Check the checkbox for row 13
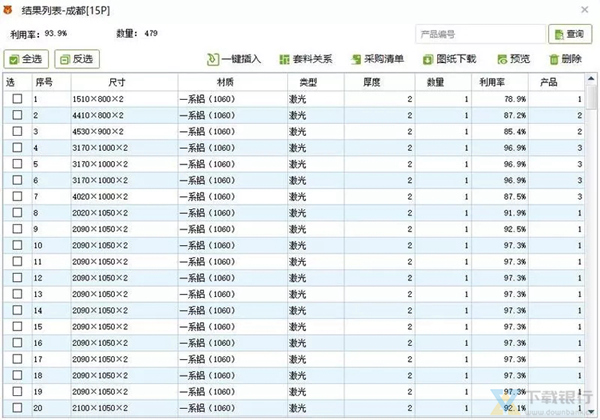 [17, 294]
